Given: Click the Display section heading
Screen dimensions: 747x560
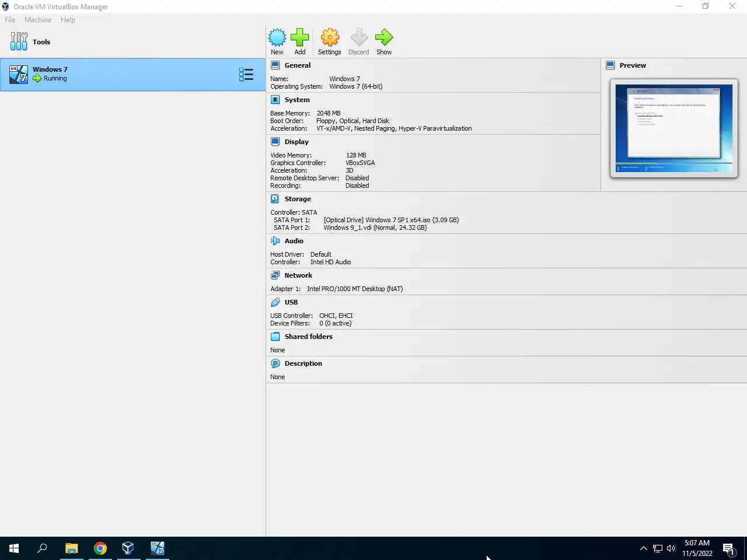Looking at the screenshot, I should tap(296, 142).
